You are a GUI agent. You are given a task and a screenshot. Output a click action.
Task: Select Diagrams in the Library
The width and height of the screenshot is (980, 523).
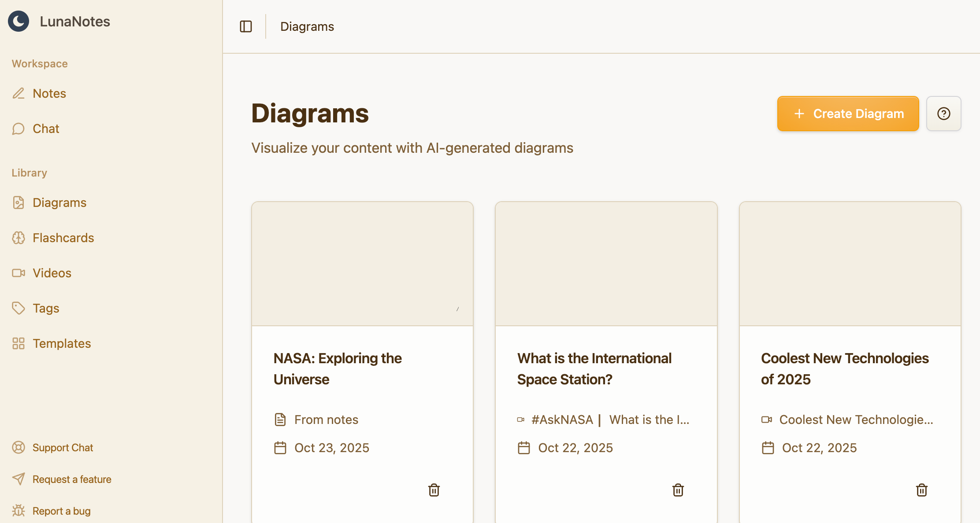point(59,203)
